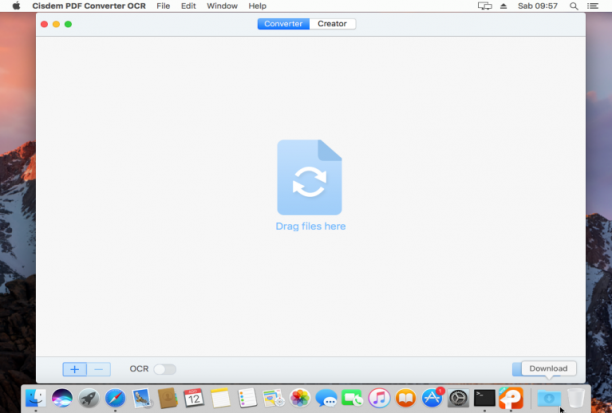Open Notification Center from menu bar
This screenshot has height=413, width=612.
pos(593,6)
